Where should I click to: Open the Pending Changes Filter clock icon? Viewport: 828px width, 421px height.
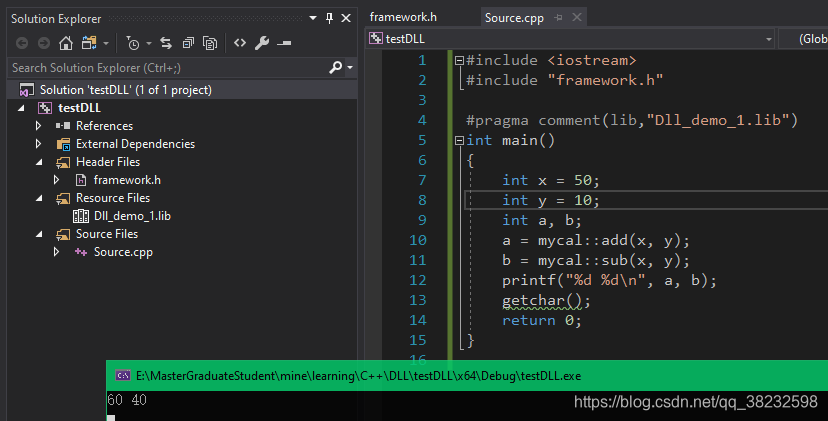pyautogui.click(x=133, y=43)
